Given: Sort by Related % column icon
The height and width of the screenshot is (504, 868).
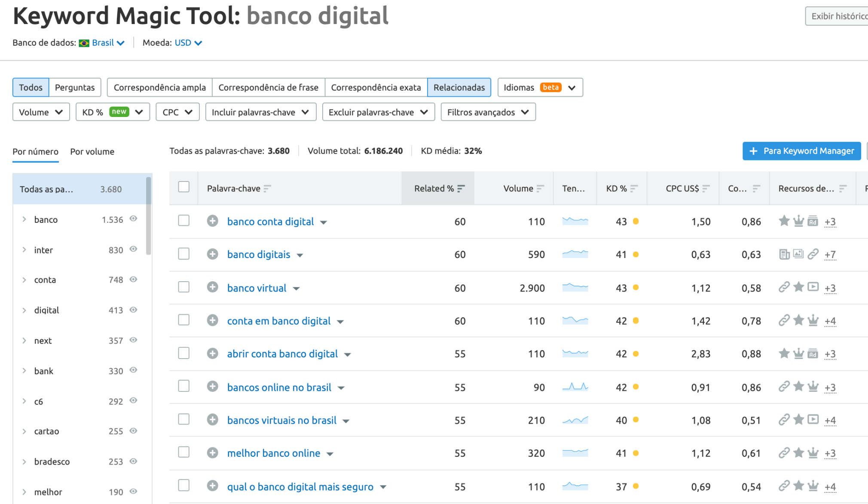Looking at the screenshot, I should point(461,188).
